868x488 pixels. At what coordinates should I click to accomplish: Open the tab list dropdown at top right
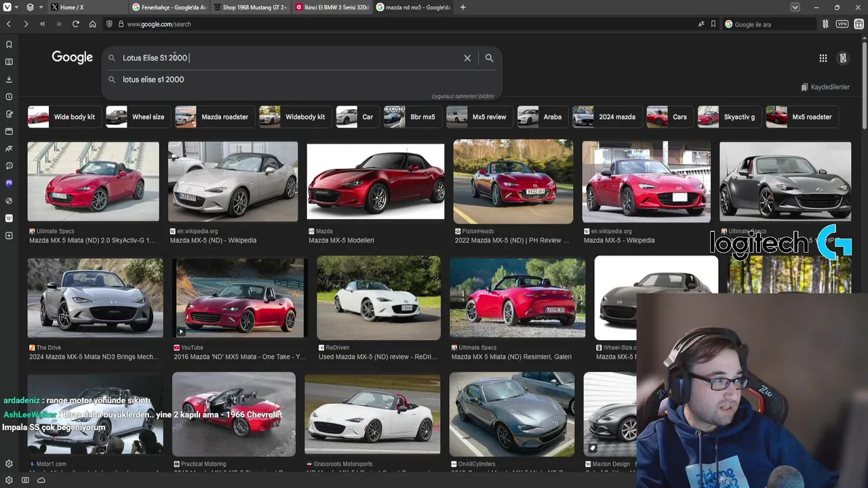pos(795,7)
